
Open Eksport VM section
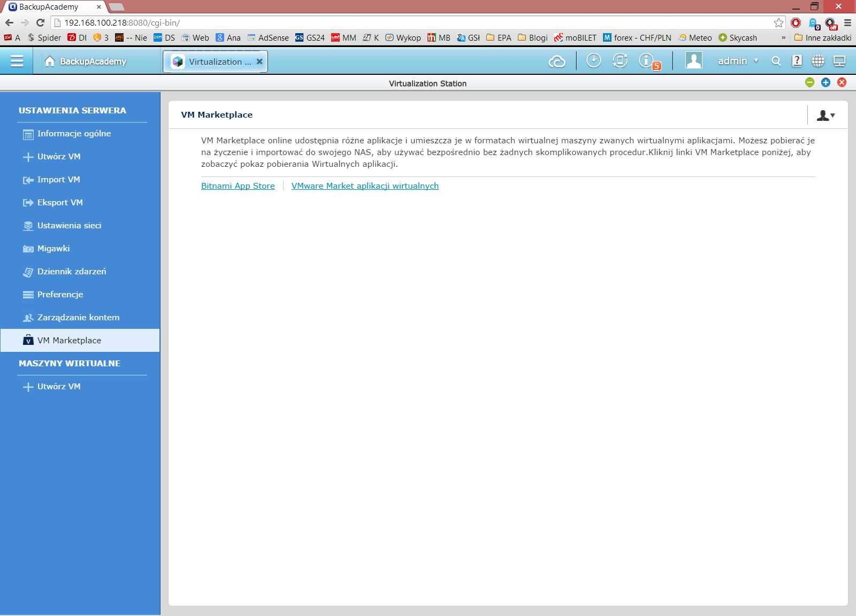click(x=80, y=203)
